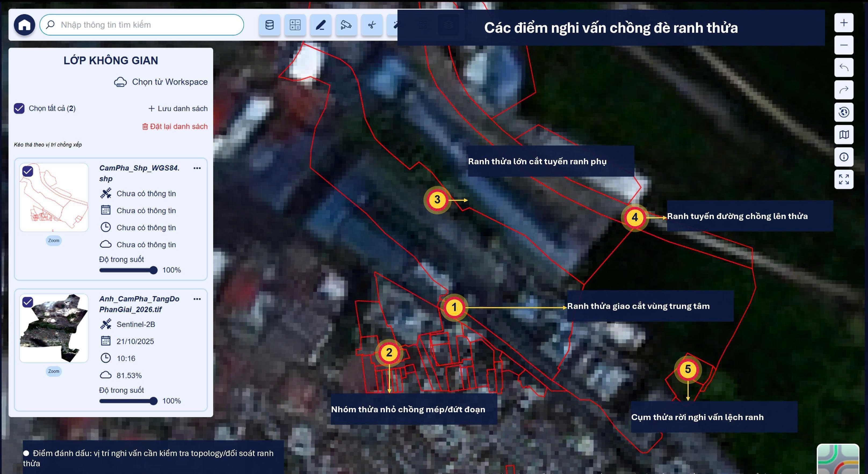Open the surveillance camera monitoring tool

tap(346, 25)
